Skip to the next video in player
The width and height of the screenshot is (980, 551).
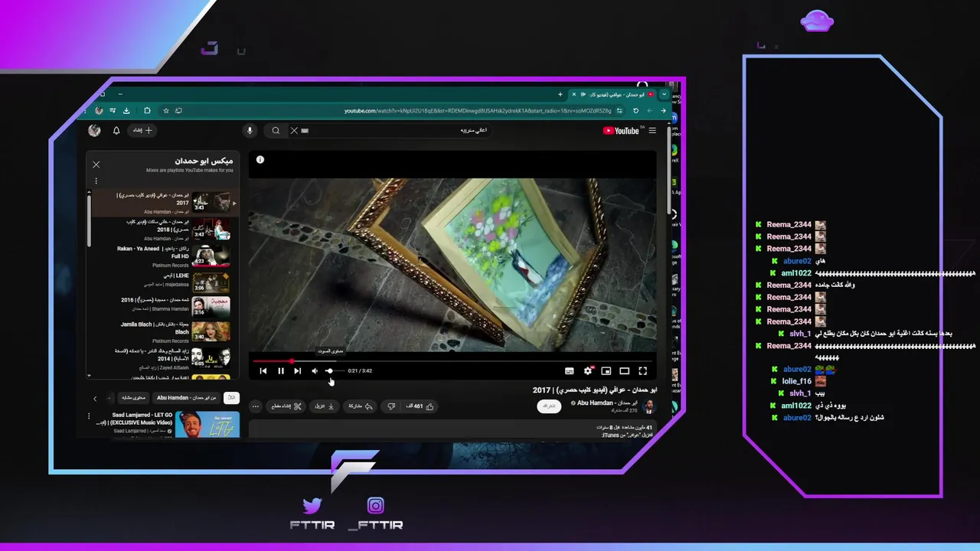tap(297, 371)
